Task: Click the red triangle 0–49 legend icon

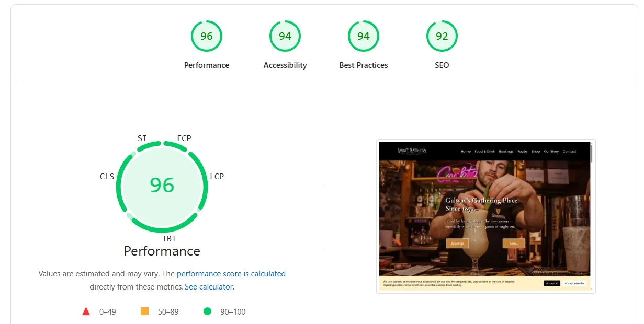Action: (86, 311)
